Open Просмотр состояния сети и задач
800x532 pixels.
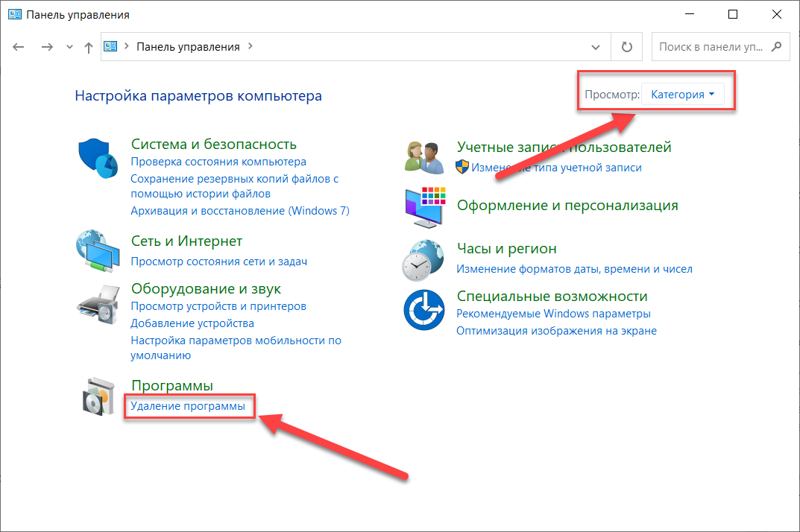[x=219, y=262]
